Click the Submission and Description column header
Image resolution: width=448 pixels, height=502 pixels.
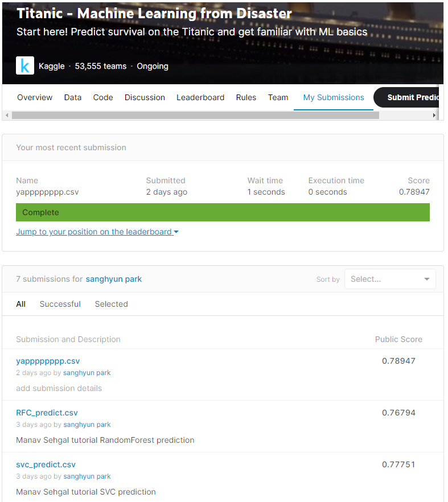(x=68, y=339)
